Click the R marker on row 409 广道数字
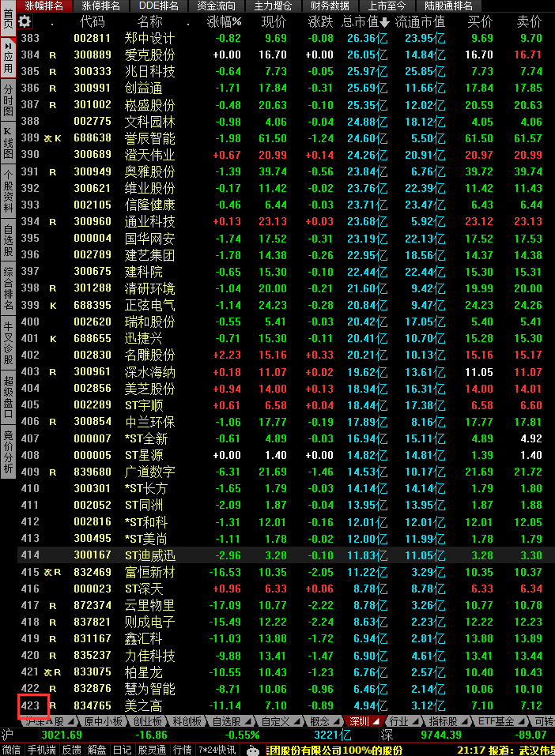555x756 pixels. pos(53,472)
